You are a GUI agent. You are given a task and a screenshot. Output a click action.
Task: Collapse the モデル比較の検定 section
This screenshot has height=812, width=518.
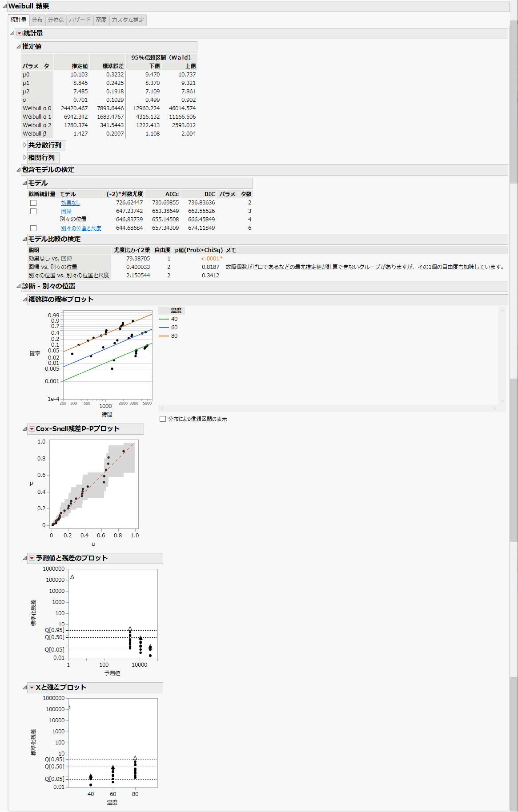[x=25, y=239]
